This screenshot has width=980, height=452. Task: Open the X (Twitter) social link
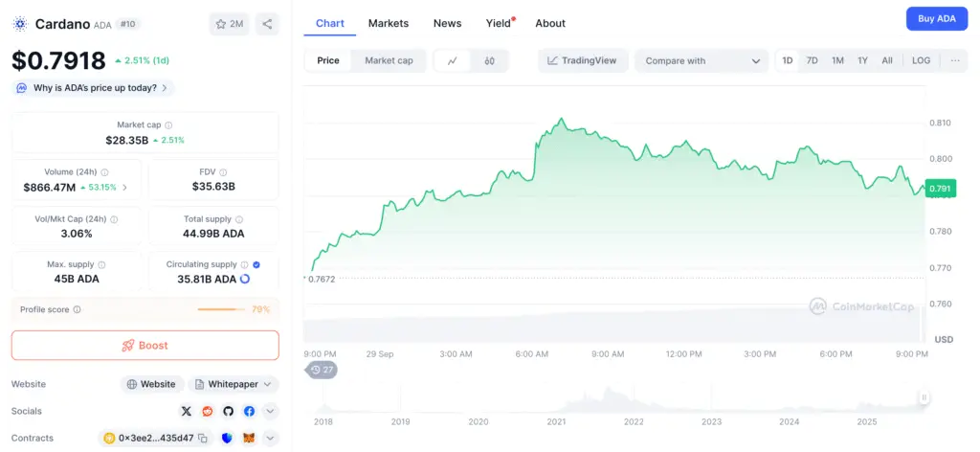(x=187, y=412)
